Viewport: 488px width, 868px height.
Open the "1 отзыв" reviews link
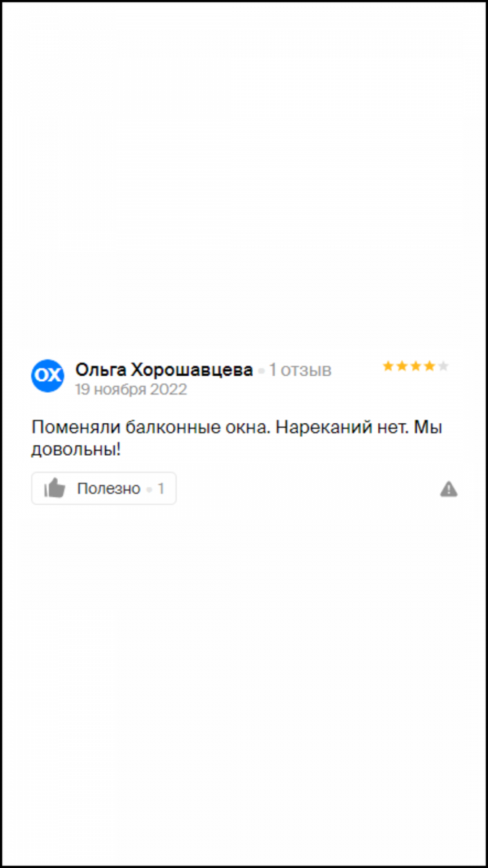click(300, 370)
